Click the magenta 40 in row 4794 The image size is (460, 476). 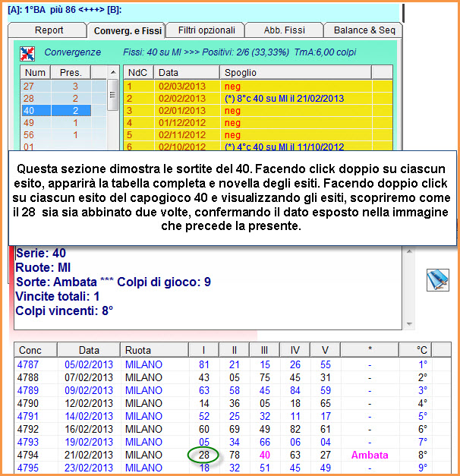point(264,455)
